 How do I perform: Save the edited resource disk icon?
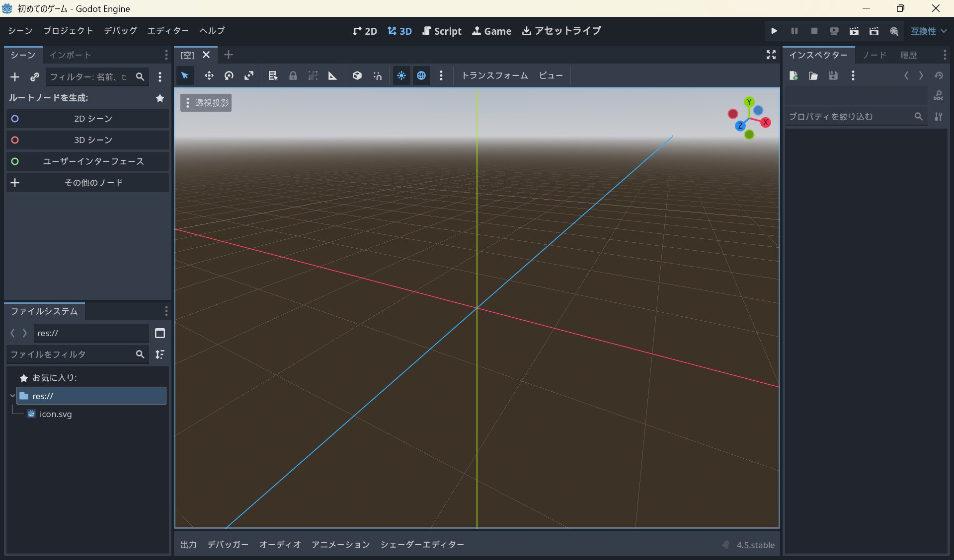coord(833,75)
